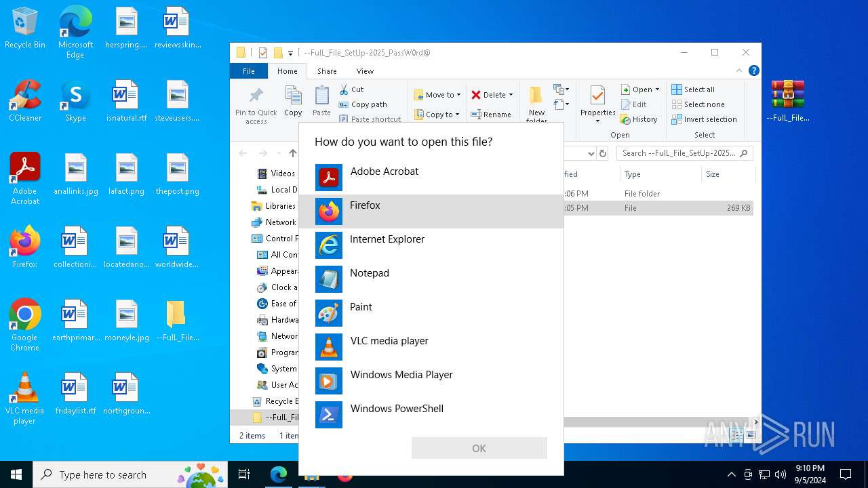The width and height of the screenshot is (868, 488).
Task: Open Task View on the taskbar
Action: click(244, 474)
